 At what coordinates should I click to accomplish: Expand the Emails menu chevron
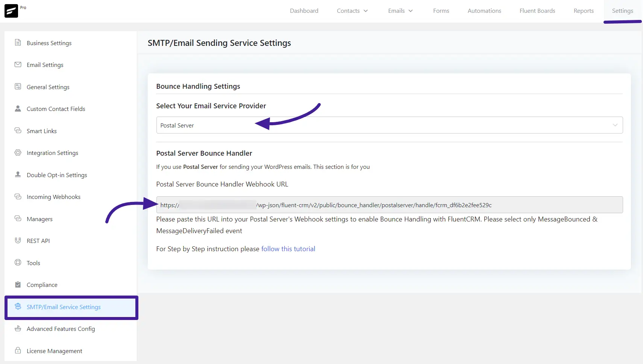tap(411, 11)
